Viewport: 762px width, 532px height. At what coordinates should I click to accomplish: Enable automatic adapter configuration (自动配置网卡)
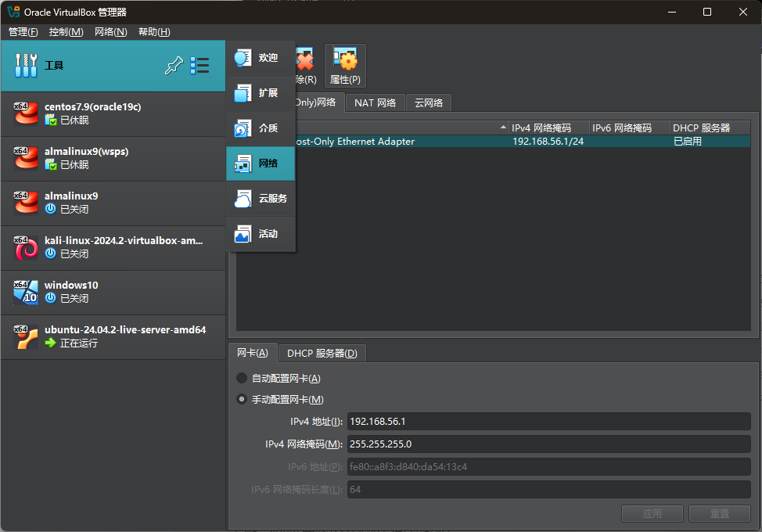click(243, 379)
